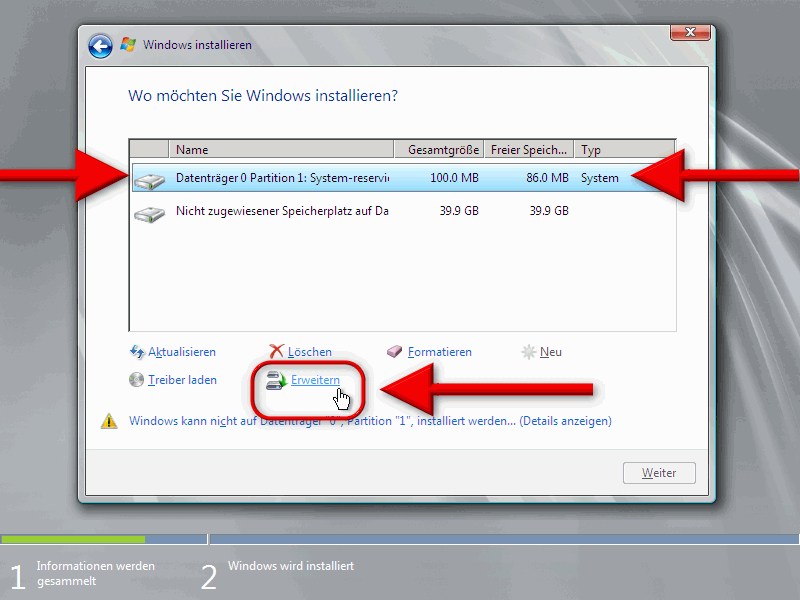
Task: Click the Neu star icon
Action: pos(529,352)
